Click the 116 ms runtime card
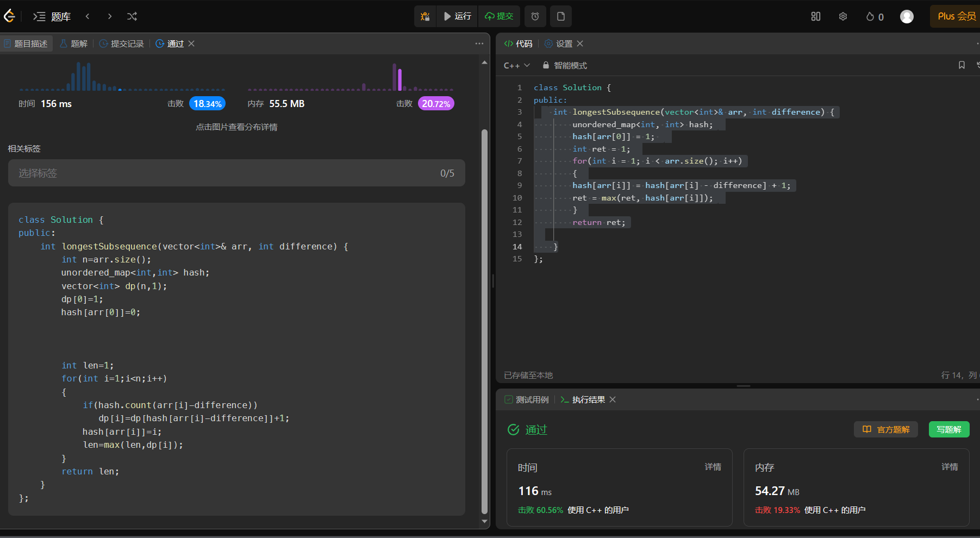 620,487
